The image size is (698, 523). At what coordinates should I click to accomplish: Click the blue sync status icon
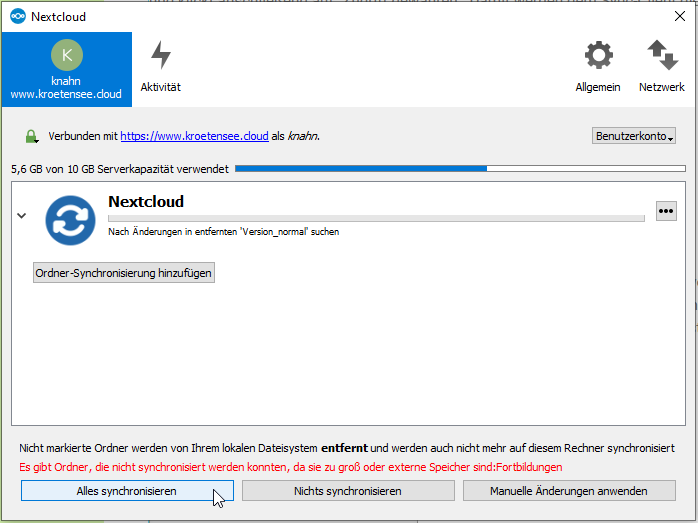coord(70,220)
